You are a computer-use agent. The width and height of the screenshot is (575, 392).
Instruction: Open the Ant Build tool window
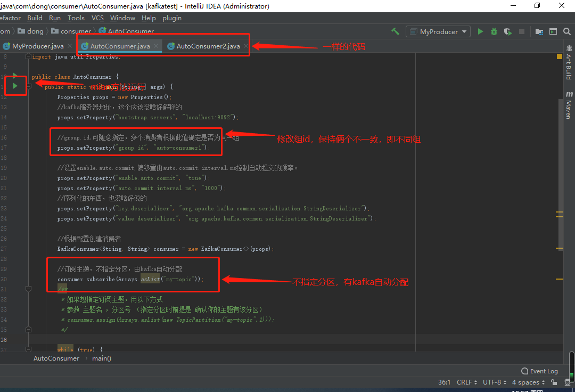pos(569,62)
